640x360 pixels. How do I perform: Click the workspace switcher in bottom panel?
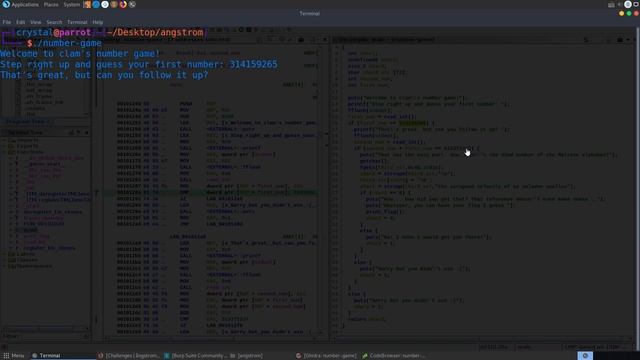tap(585, 356)
